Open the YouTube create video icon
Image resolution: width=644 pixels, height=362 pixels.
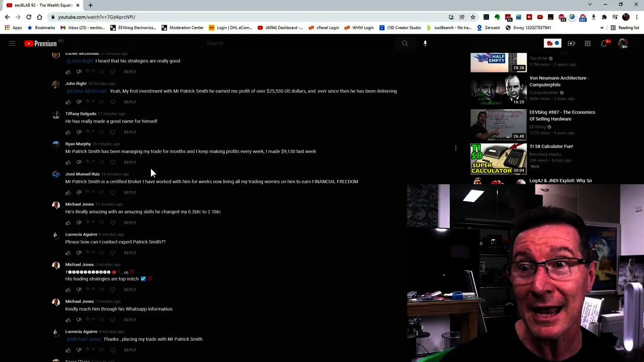click(x=572, y=44)
